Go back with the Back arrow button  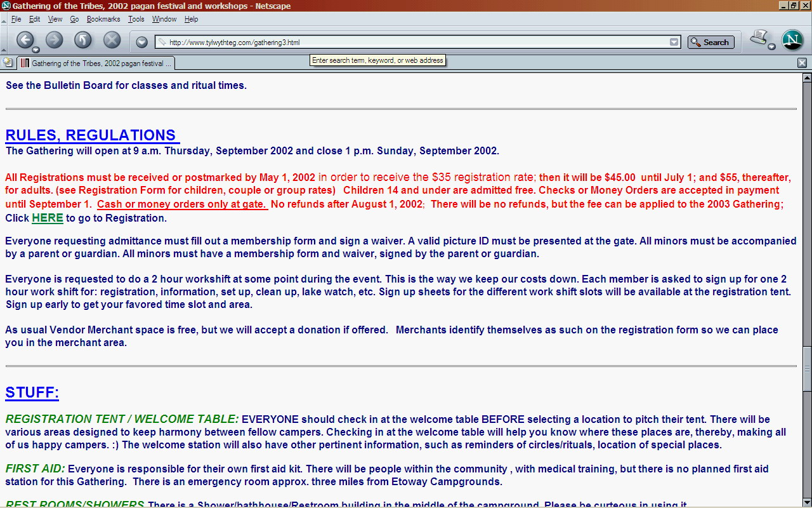tap(24, 40)
